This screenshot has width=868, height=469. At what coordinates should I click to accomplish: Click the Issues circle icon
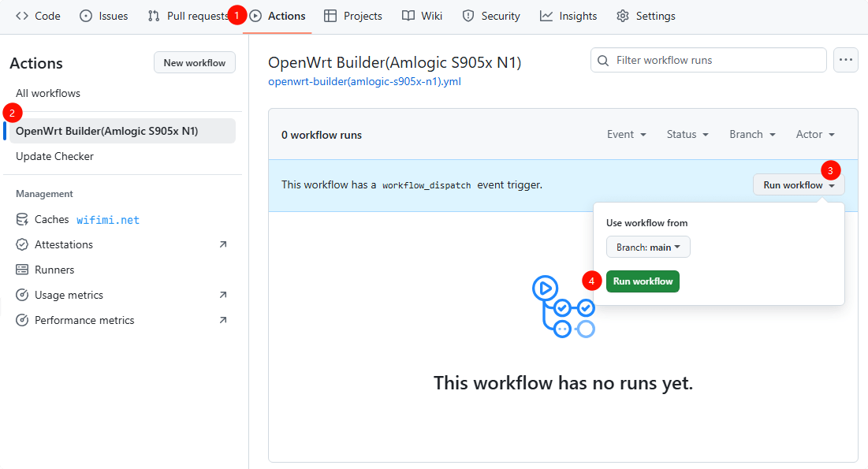(x=86, y=16)
